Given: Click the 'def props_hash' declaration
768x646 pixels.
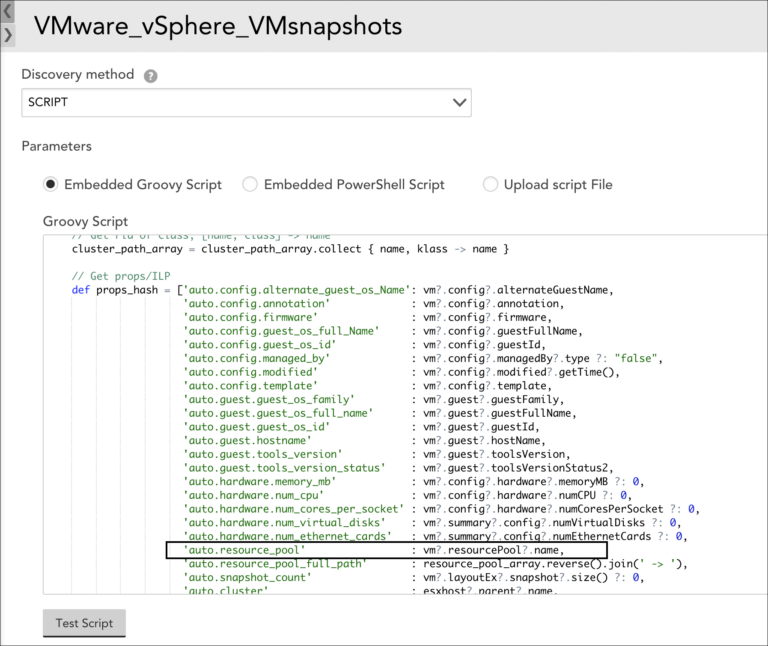Looking at the screenshot, I should [115, 290].
